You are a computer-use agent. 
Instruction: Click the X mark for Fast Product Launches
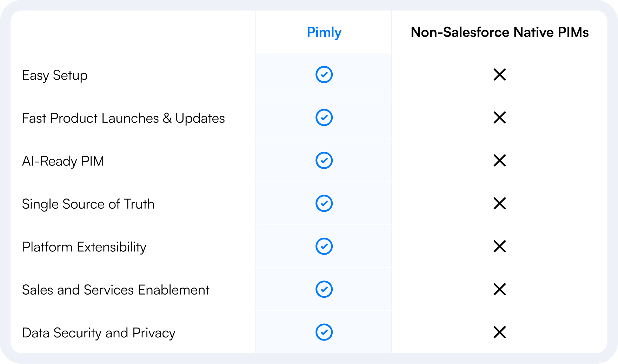point(499,117)
